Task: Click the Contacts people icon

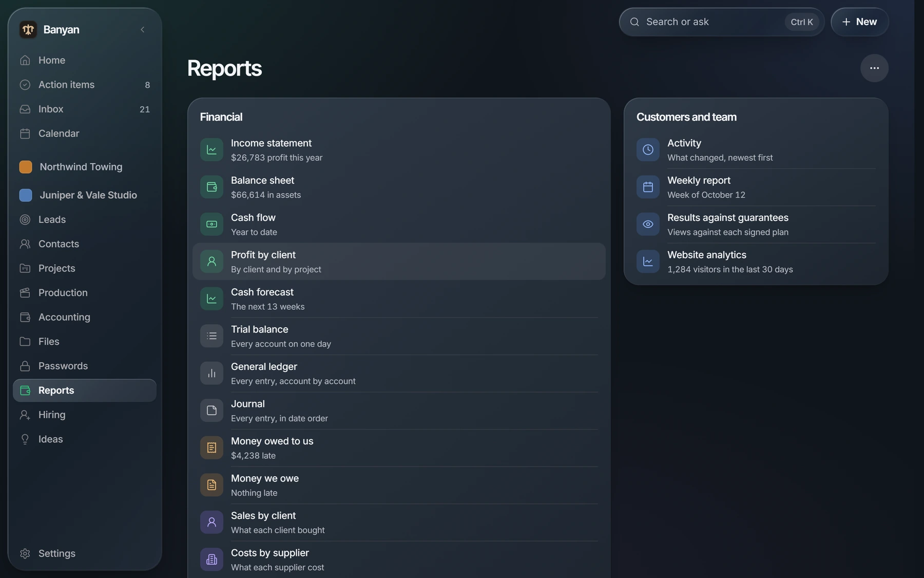Action: 25,244
